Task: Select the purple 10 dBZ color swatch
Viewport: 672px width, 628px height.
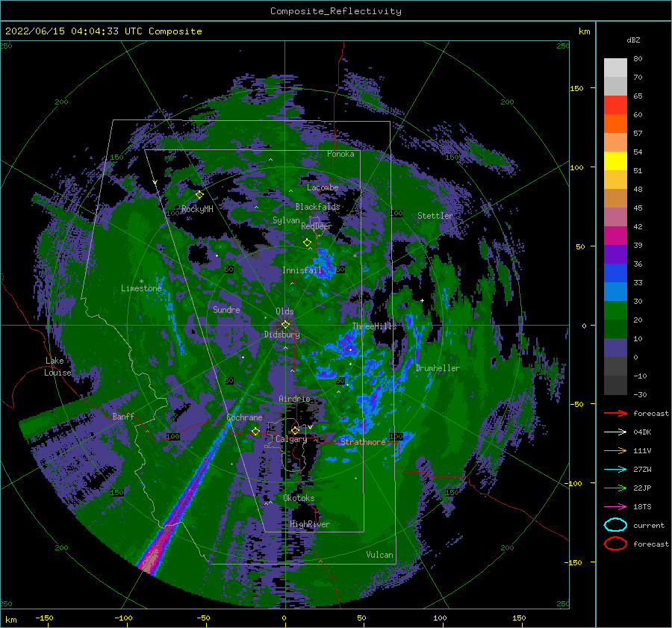Action: point(615,347)
